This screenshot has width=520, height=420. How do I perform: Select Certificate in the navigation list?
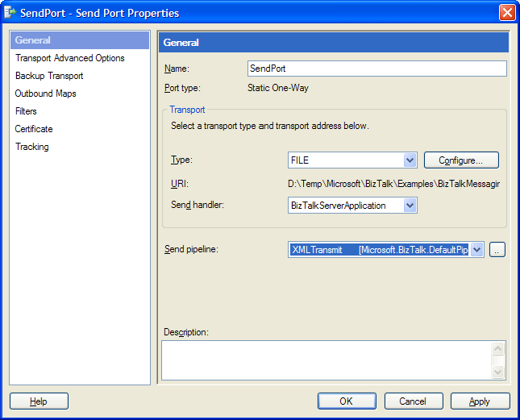click(34, 129)
